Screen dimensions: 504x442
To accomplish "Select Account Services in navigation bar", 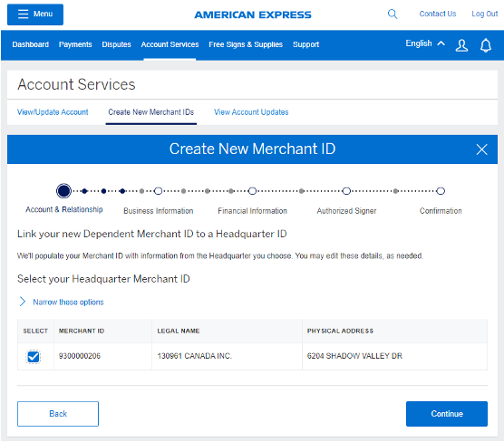I will coord(170,44).
